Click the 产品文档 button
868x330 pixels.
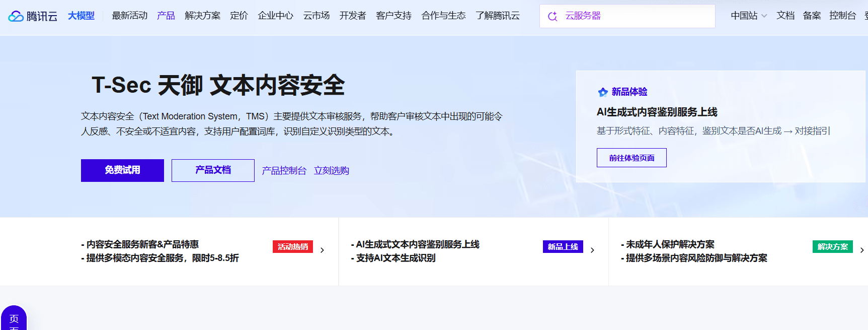[213, 170]
